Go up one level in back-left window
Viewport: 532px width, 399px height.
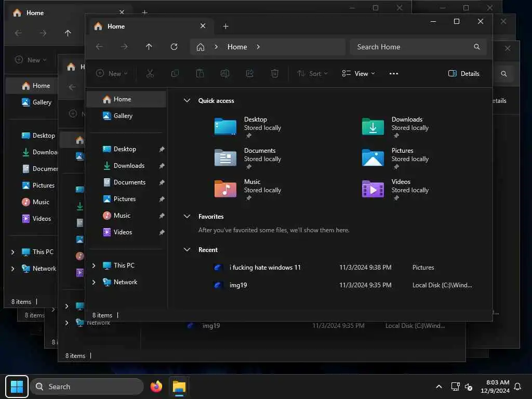point(68,33)
